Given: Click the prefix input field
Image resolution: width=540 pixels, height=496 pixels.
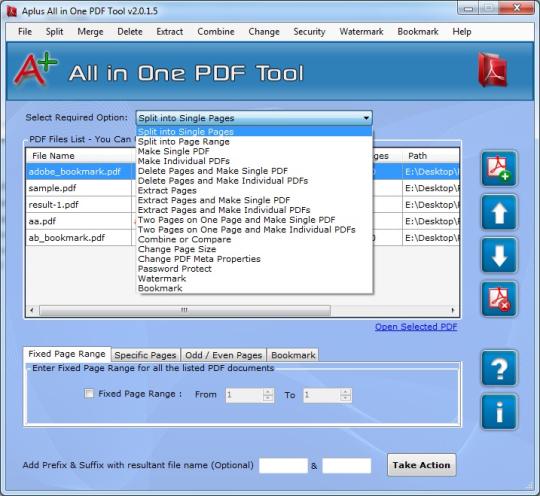Looking at the screenshot, I should (x=283, y=466).
